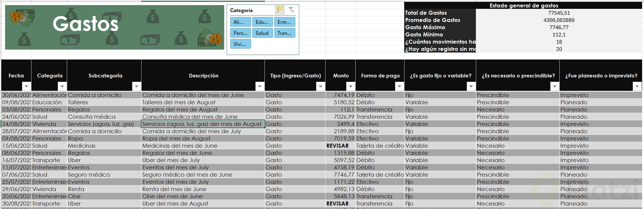Filter slicer by Entr... category

[x=285, y=22]
